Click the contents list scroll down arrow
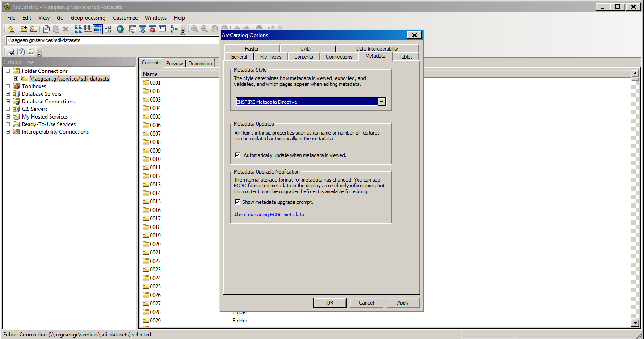Image resolution: width=644 pixels, height=339 pixels. (x=636, y=323)
